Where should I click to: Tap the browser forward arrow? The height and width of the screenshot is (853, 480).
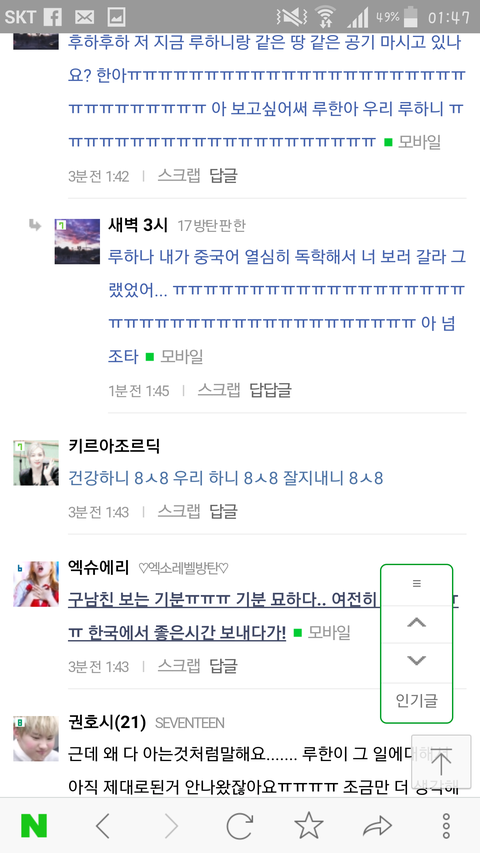[x=171, y=826]
